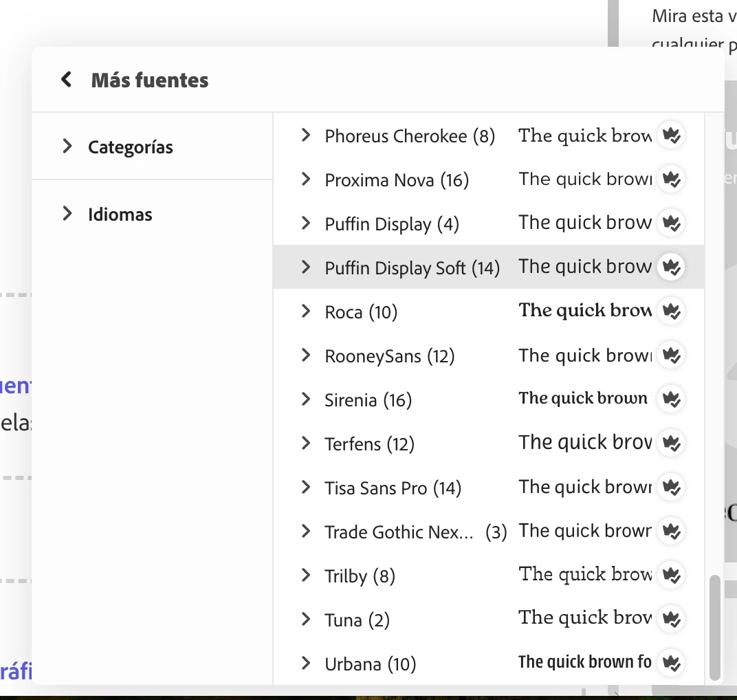The height and width of the screenshot is (700, 737).
Task: Select the Sirenia (16) font name
Action: coord(368,400)
